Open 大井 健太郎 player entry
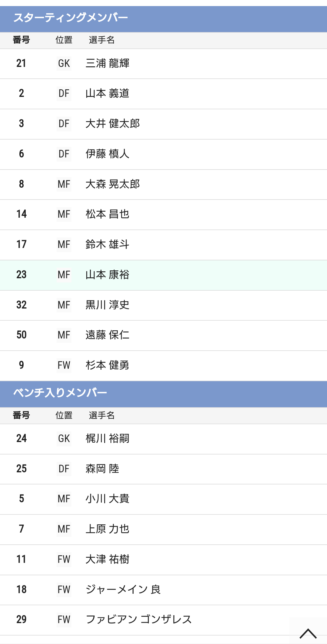 163,124
